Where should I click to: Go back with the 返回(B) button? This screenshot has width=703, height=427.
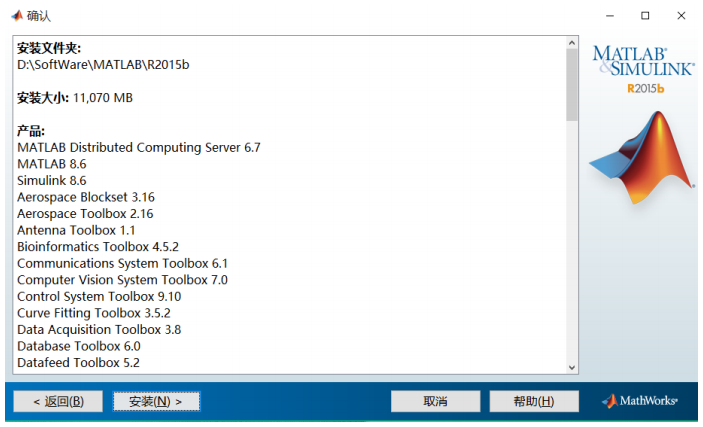[58, 401]
